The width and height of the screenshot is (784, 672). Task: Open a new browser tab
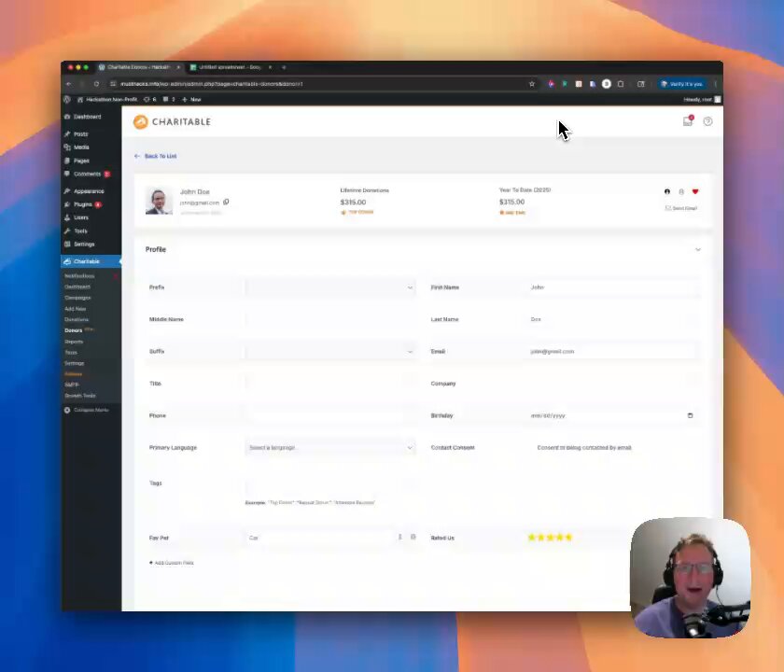284,67
